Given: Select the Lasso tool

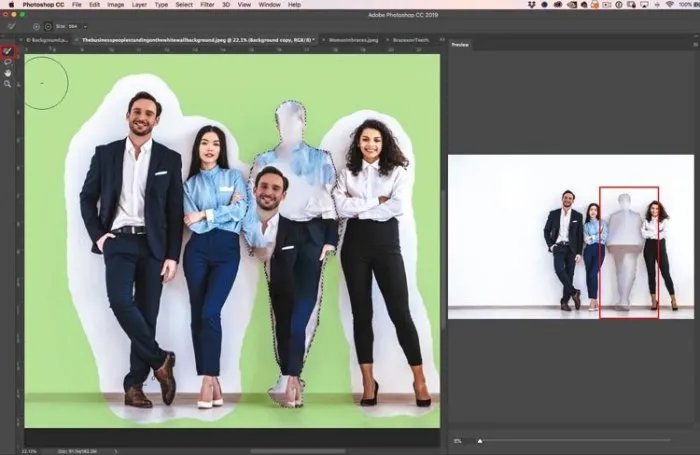Looking at the screenshot, I should pos(8,62).
